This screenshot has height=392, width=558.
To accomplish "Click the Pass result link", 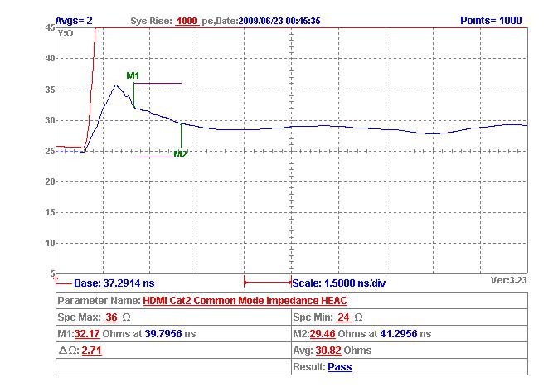I will pos(340,366).
